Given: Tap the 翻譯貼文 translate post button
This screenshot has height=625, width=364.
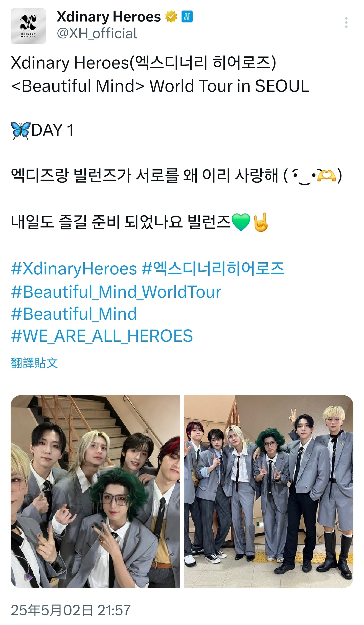Looking at the screenshot, I should pos(34,363).
